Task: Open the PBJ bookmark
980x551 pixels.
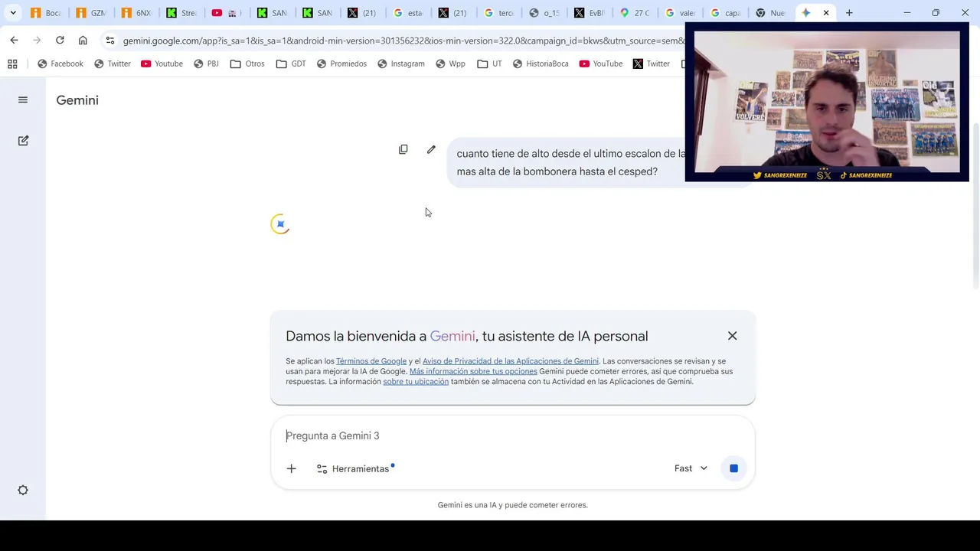Action: 206,64
